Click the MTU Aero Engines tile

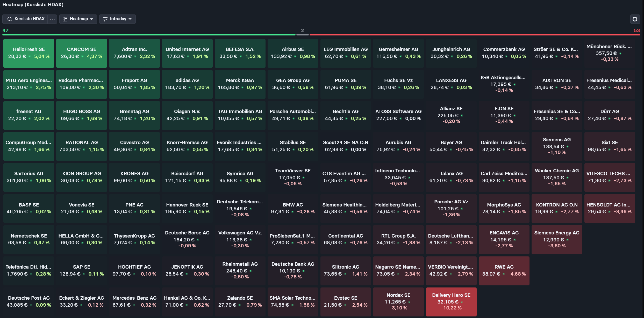(x=29, y=84)
